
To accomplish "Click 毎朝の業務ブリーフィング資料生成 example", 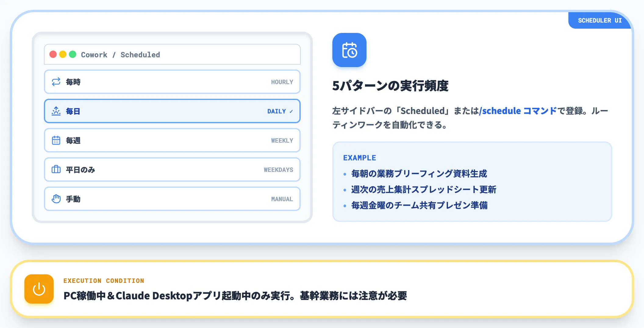I will pyautogui.click(x=419, y=173).
